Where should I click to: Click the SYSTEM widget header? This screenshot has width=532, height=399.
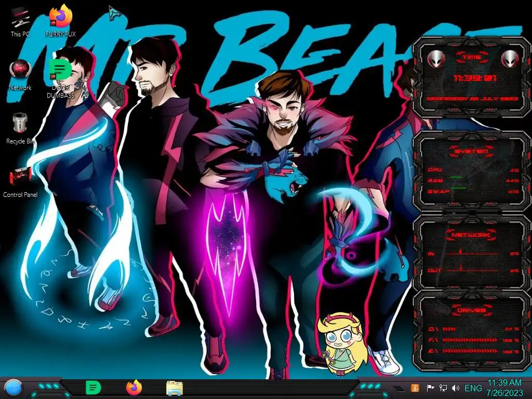(472, 151)
